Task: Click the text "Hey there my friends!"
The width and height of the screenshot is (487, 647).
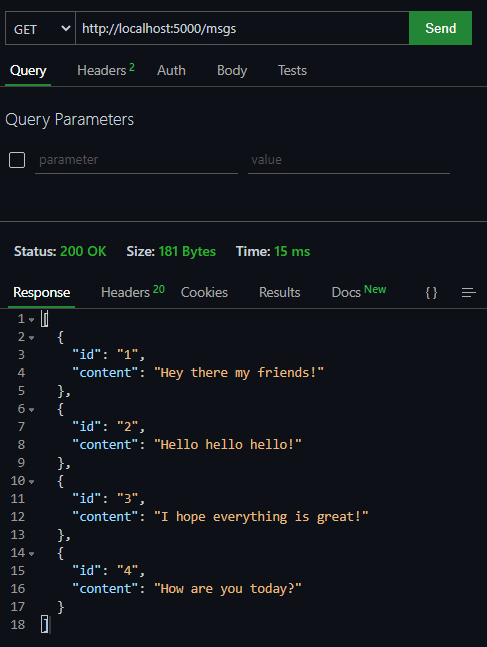Action: pos(239,373)
